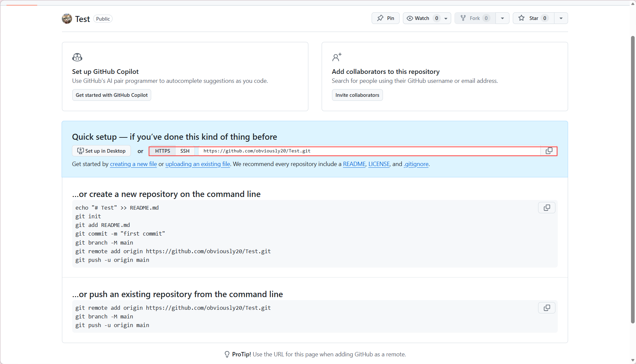Click the add collaborators person icon
Viewport: 636px width, 364px height.
[337, 57]
